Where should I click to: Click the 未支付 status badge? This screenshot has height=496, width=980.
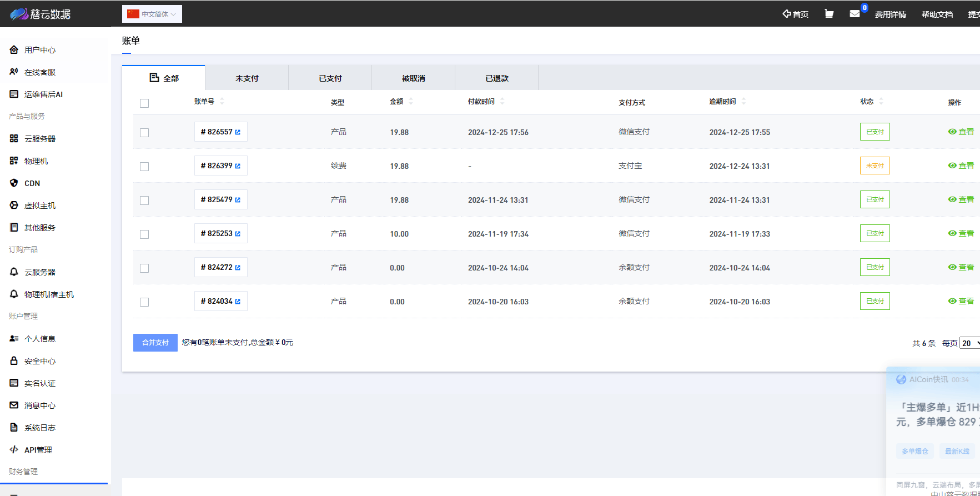click(x=875, y=166)
